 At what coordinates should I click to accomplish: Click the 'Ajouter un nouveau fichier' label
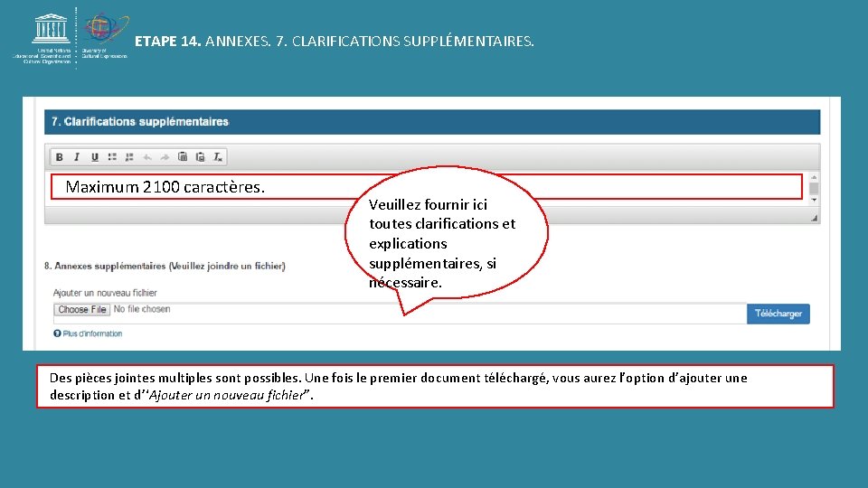105,293
